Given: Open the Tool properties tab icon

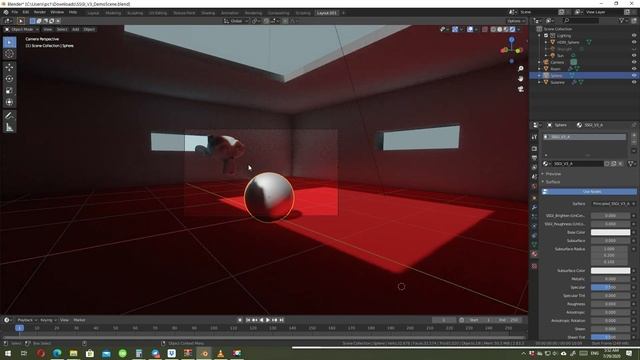Looking at the screenshot, I should point(534,137).
